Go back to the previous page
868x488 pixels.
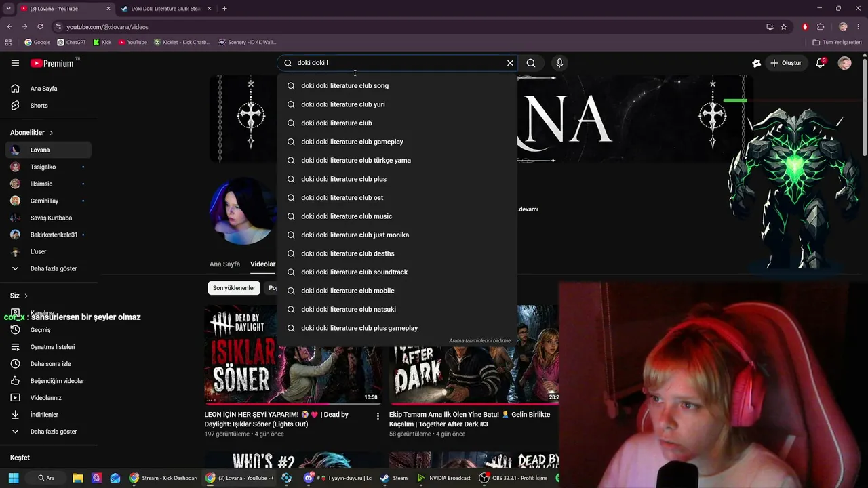(x=9, y=27)
